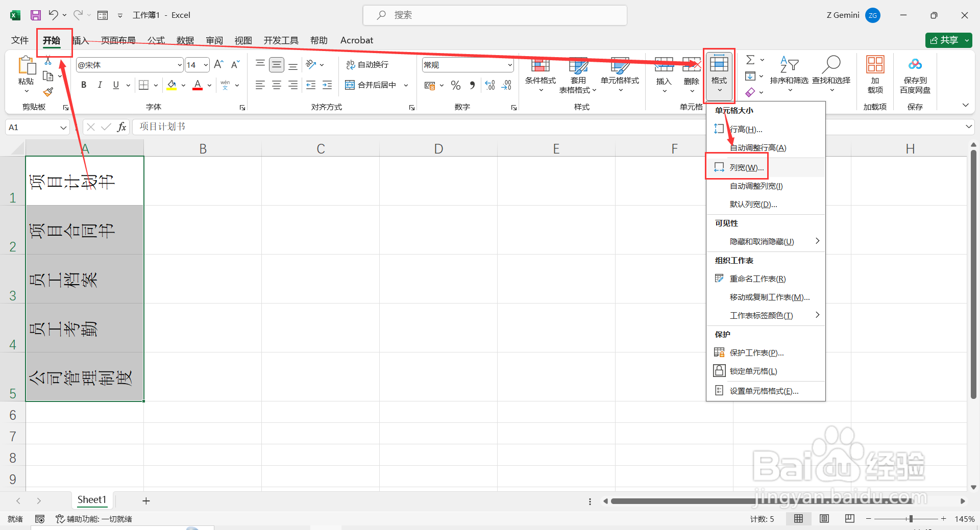Choose 行高(H)... menu item

[x=766, y=129]
